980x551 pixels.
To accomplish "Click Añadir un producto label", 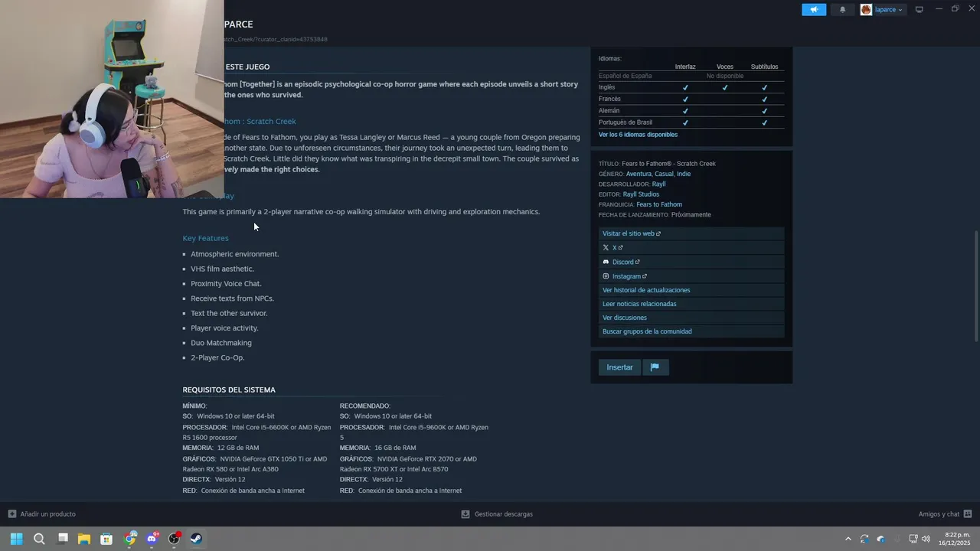I will 48,514.
